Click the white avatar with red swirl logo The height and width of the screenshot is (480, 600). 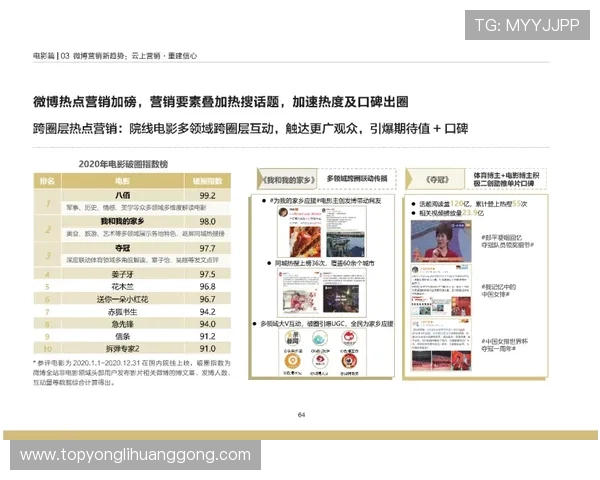pos(320,361)
